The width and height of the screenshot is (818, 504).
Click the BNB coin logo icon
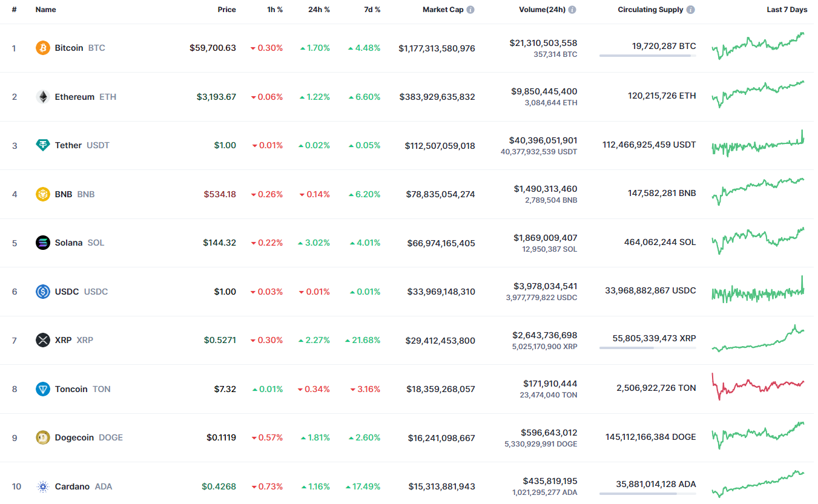coord(42,194)
